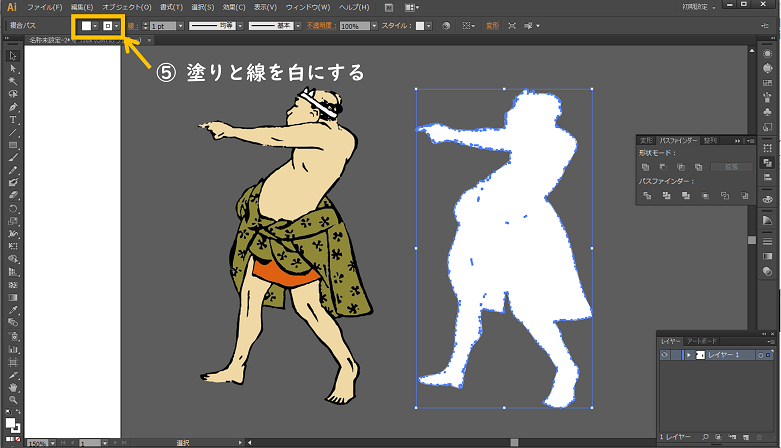
Task: Select the Hand tool
Action: [13, 387]
